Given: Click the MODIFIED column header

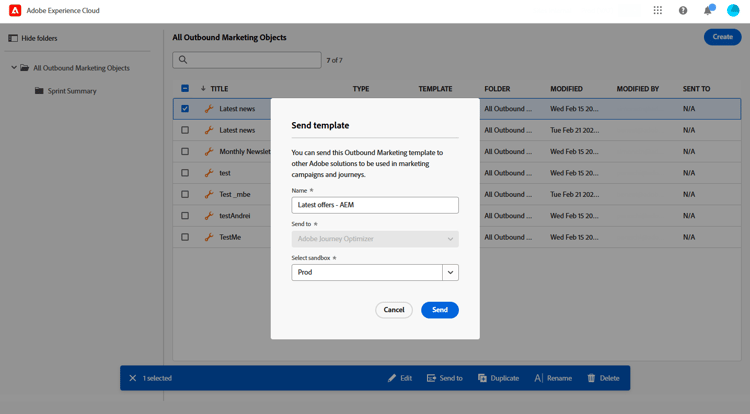Looking at the screenshot, I should (x=566, y=88).
